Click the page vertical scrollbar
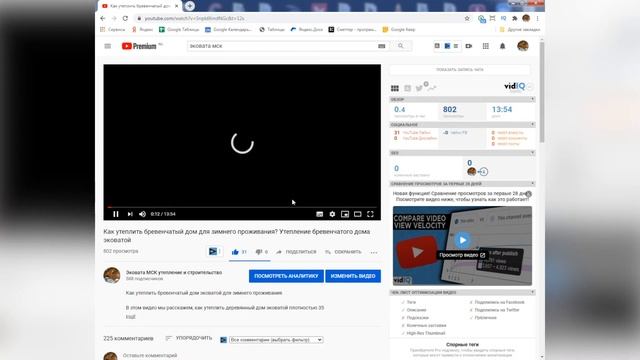 point(542,92)
